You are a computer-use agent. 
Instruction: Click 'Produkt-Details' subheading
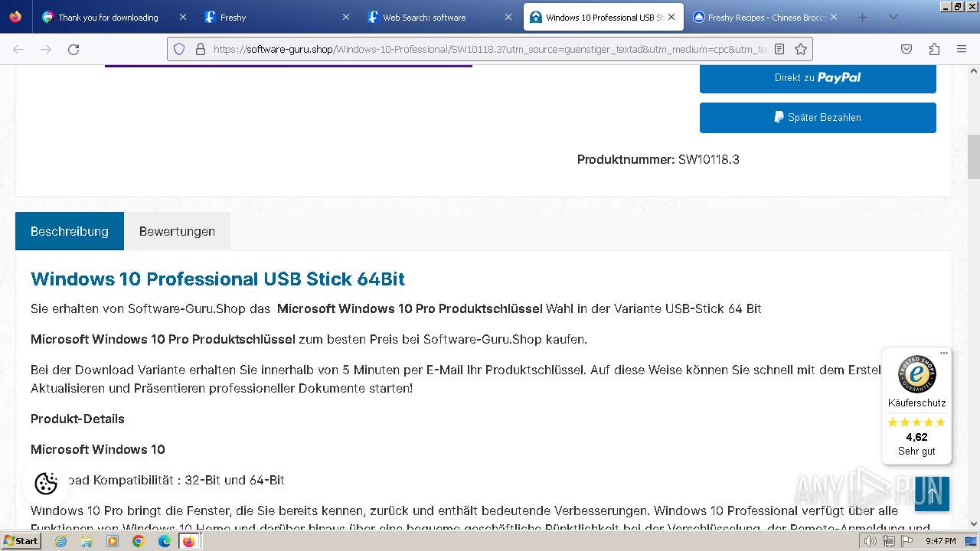(x=77, y=419)
